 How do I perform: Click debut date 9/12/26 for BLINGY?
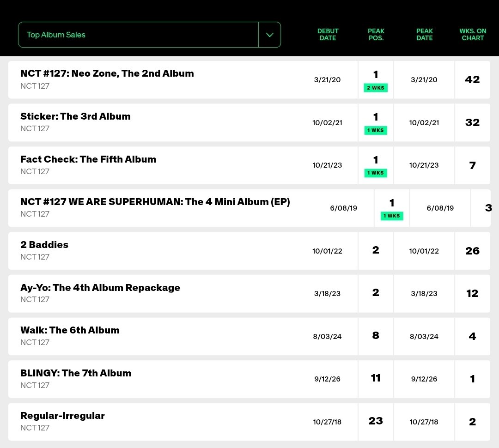click(x=327, y=379)
